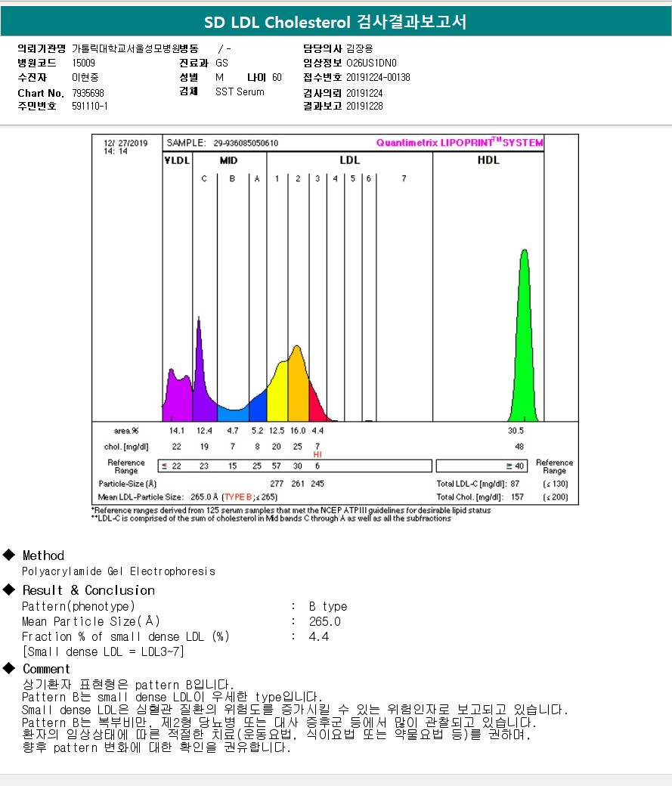
Task: Select the Total Chol. value '157'
Action: click(517, 497)
